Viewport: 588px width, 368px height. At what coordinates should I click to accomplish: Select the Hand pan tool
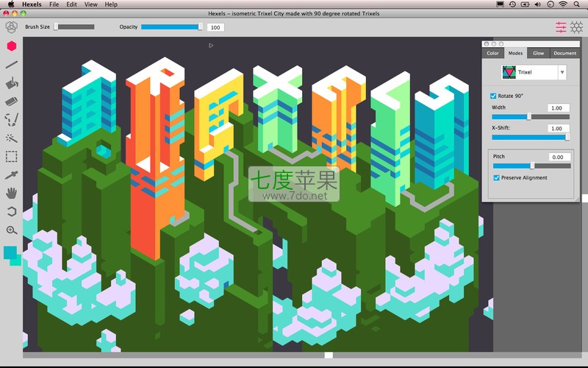(x=12, y=194)
